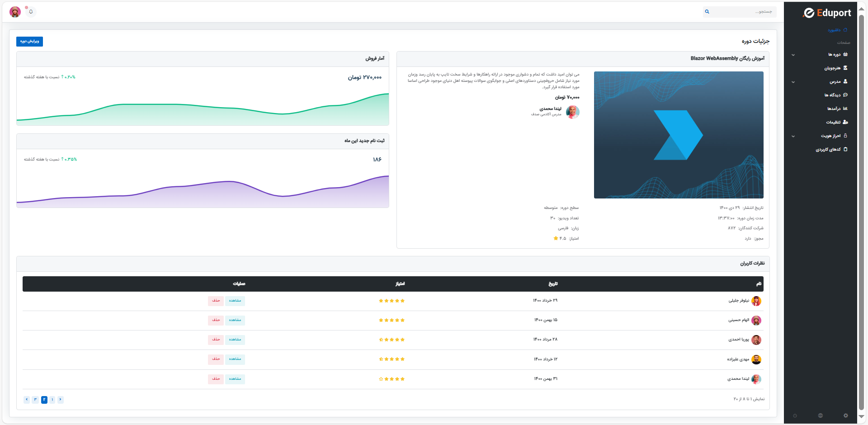Click the ویرایش دوره button
The width and height of the screenshot is (868, 425).
click(29, 41)
